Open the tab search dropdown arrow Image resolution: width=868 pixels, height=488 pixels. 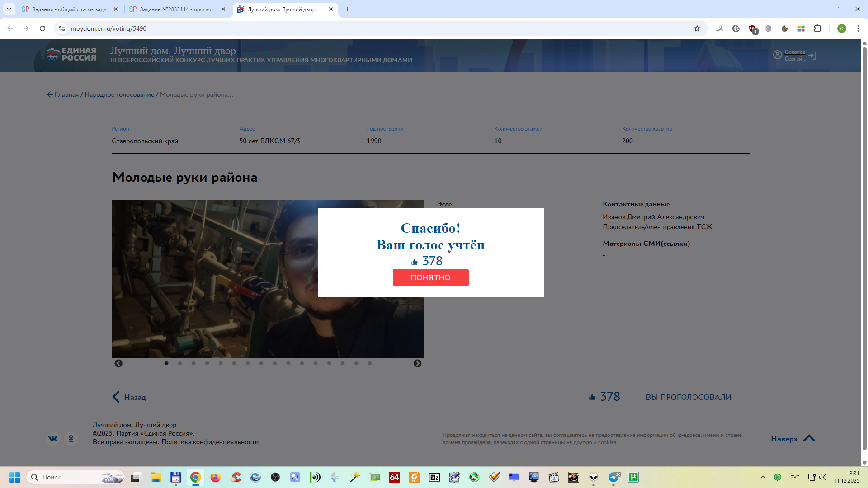point(9,9)
